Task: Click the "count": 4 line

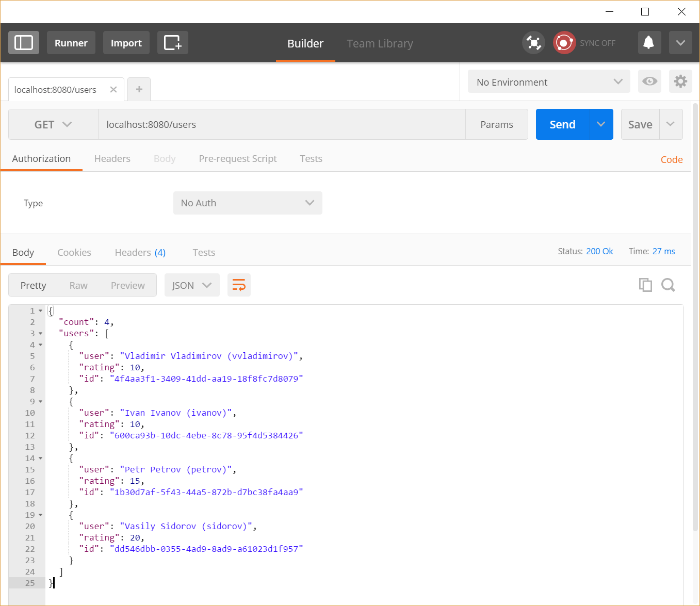Action: (x=86, y=322)
